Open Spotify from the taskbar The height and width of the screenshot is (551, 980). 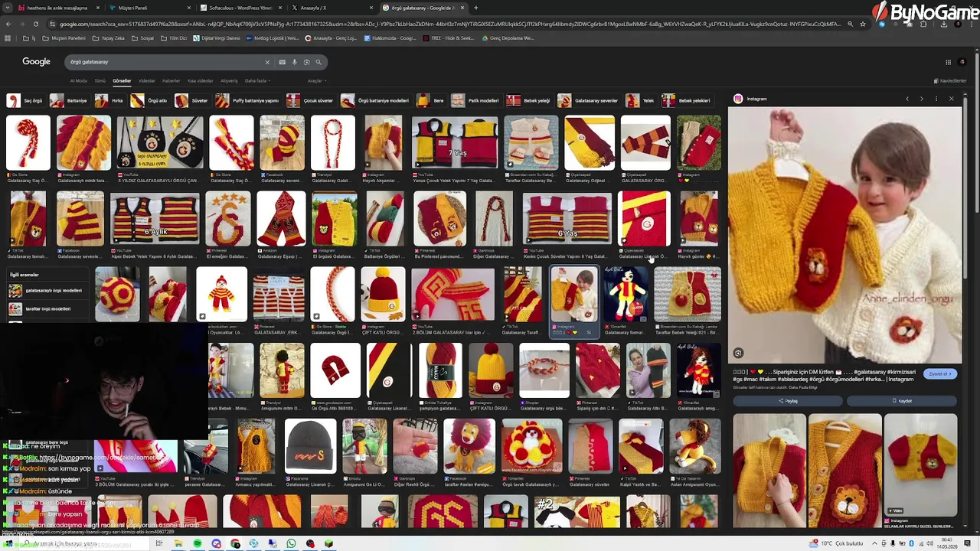(198, 543)
